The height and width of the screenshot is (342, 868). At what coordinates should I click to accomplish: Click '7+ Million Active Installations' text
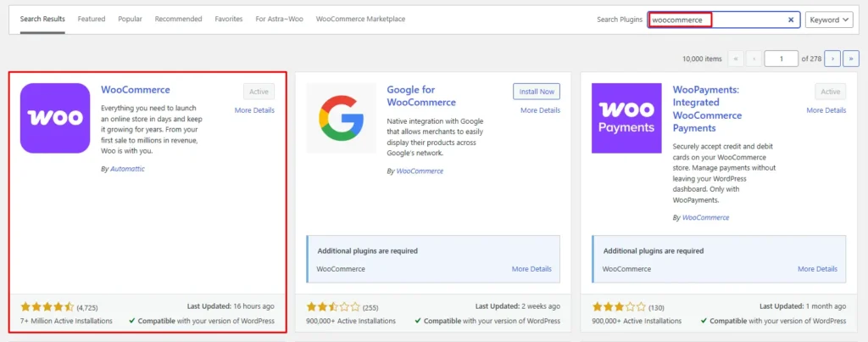[x=66, y=321]
